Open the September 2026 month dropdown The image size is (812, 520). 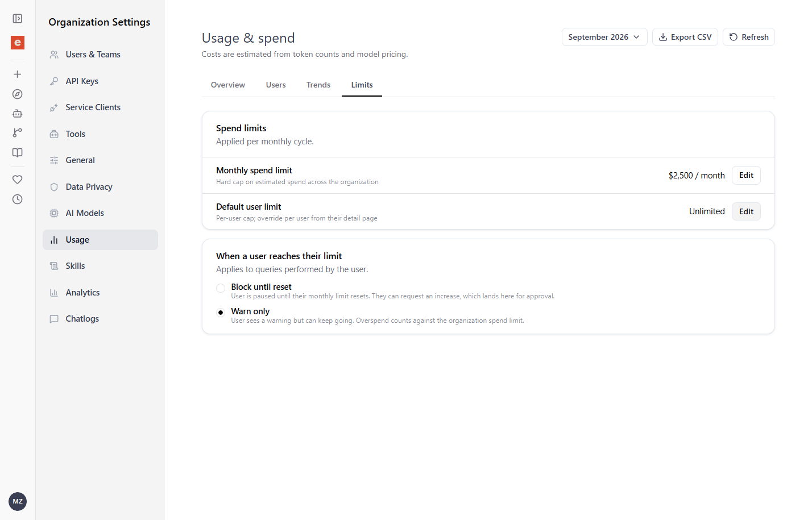pos(604,37)
